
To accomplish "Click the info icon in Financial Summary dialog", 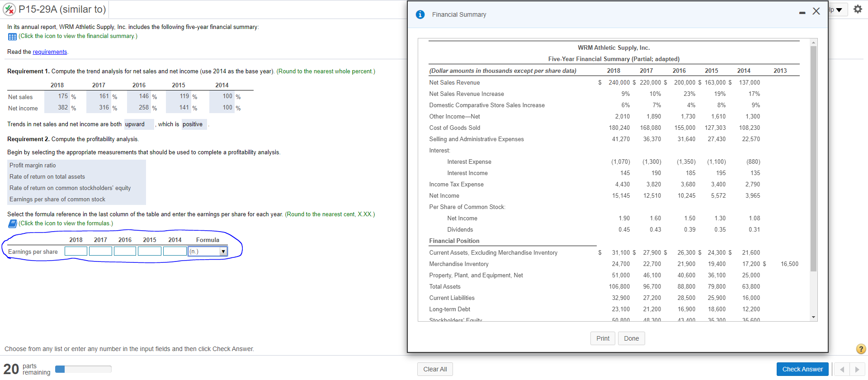I will [x=420, y=14].
